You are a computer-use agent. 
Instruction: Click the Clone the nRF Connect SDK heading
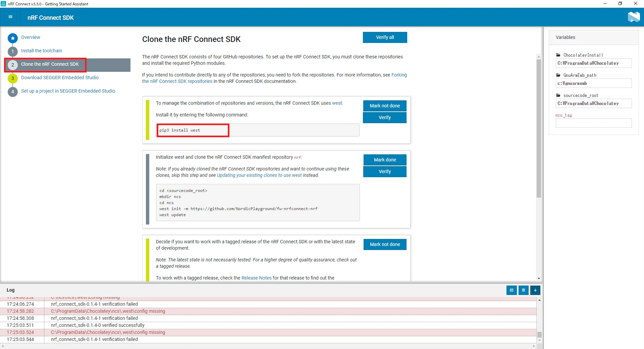point(191,39)
